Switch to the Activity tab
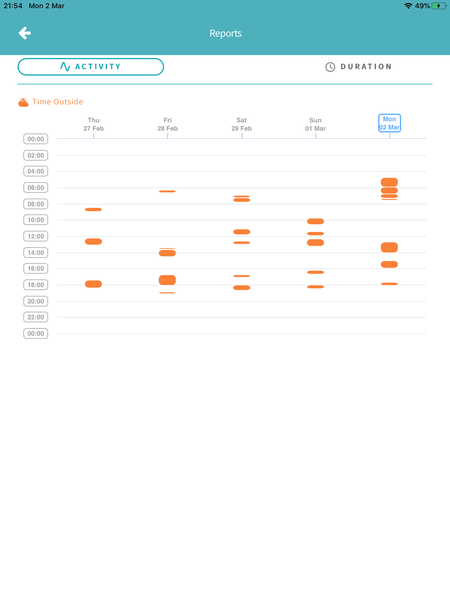Screen dimensions: 450x600 [91, 67]
